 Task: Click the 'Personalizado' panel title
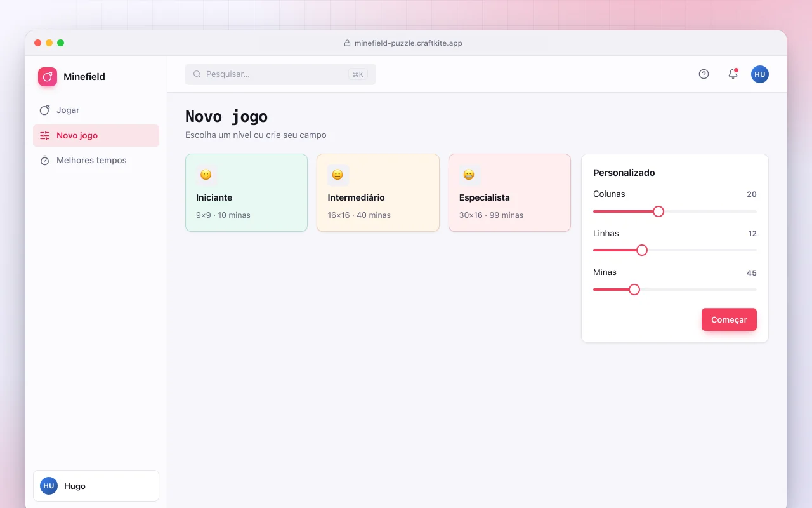[x=624, y=173]
